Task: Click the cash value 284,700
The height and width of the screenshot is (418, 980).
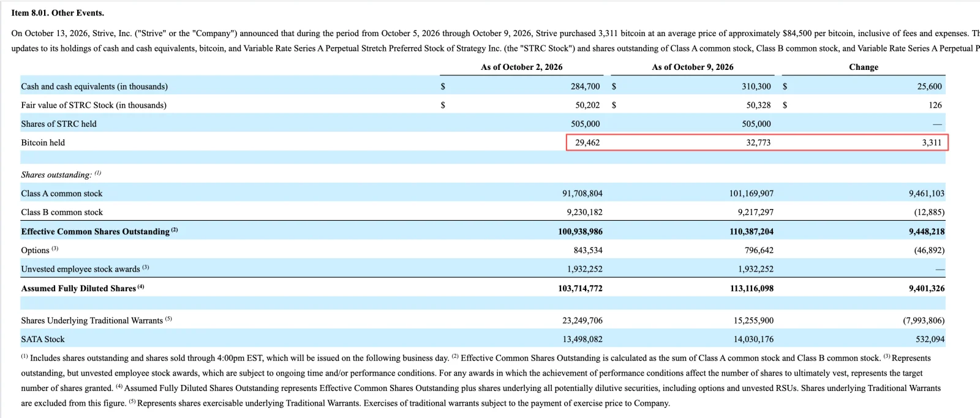Action: [x=586, y=86]
